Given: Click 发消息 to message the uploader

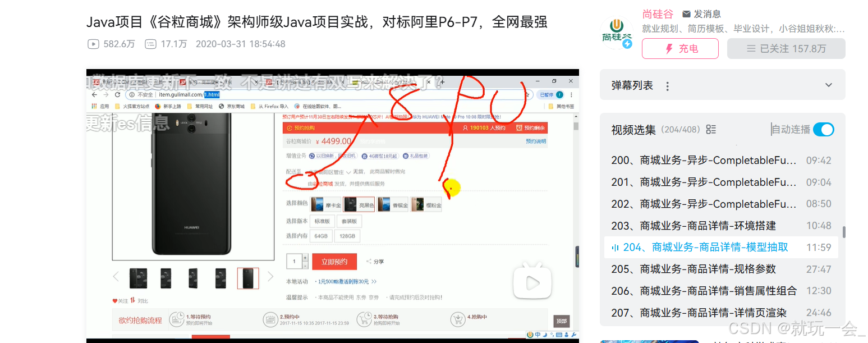Looking at the screenshot, I should pyautogui.click(x=701, y=14).
